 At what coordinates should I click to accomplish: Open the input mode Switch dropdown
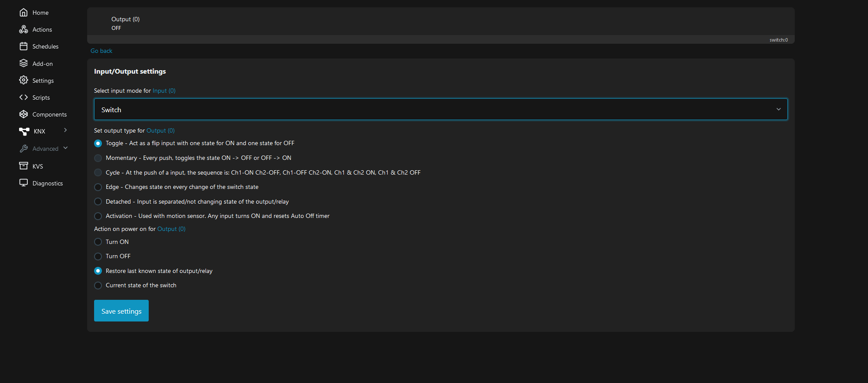[441, 109]
